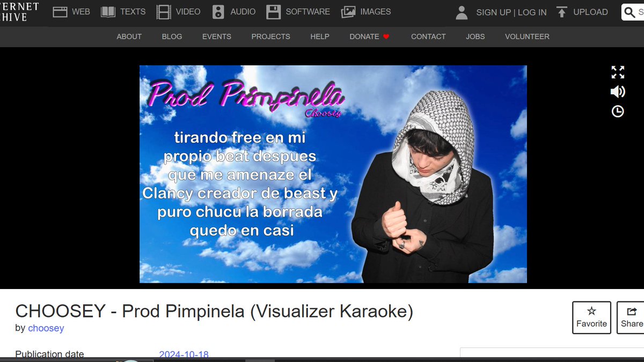Click the Publication date label

49,354
